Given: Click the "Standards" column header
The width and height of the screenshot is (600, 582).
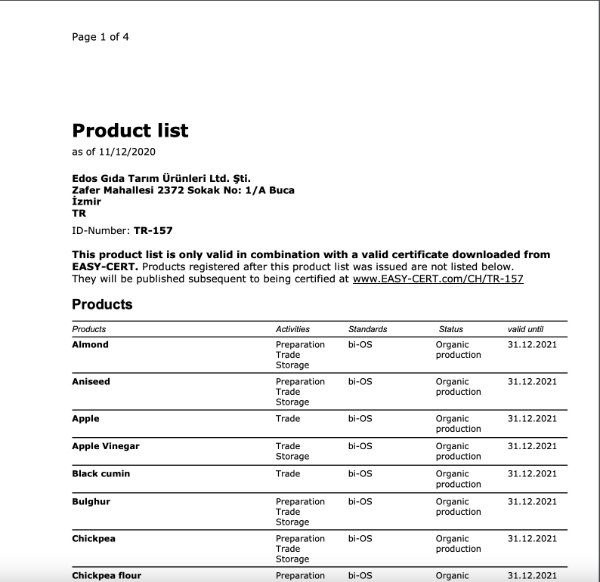Looking at the screenshot, I should click(367, 329).
